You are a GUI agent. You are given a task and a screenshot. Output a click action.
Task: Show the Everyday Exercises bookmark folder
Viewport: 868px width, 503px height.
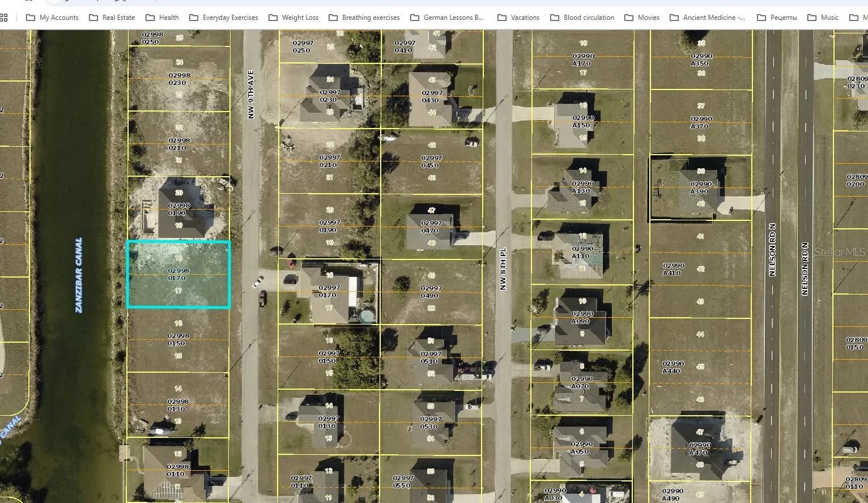pos(223,18)
